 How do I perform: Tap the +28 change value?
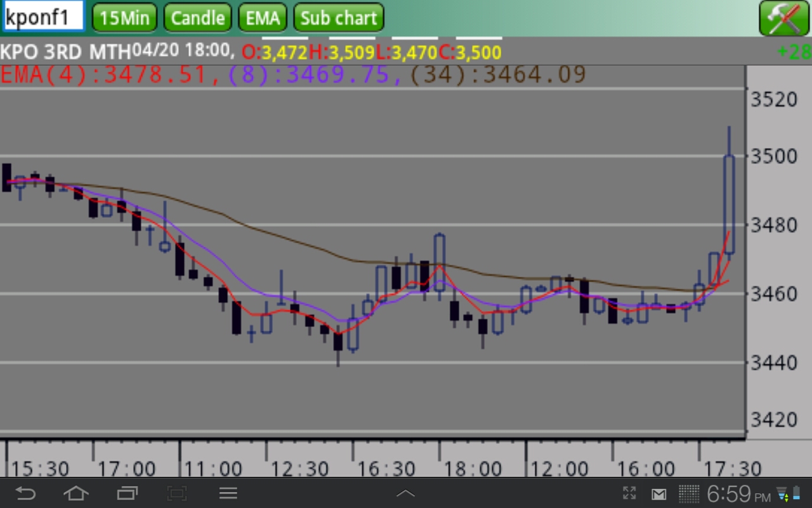click(x=795, y=52)
